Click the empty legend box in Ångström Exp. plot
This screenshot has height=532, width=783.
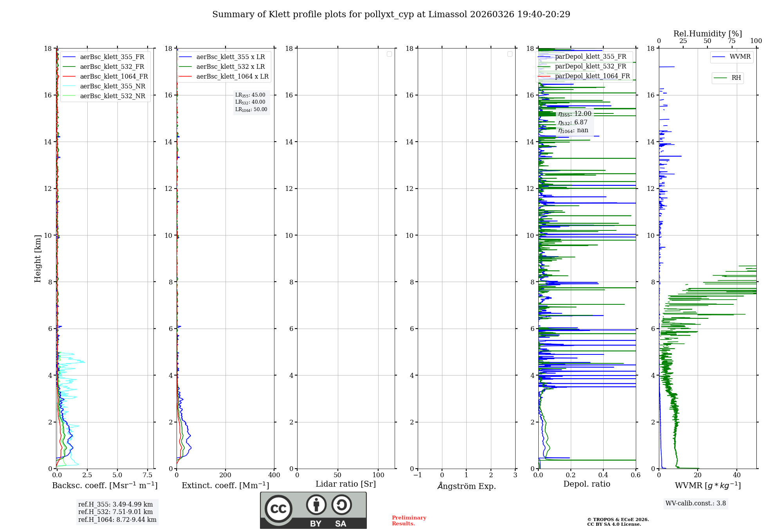tap(510, 54)
